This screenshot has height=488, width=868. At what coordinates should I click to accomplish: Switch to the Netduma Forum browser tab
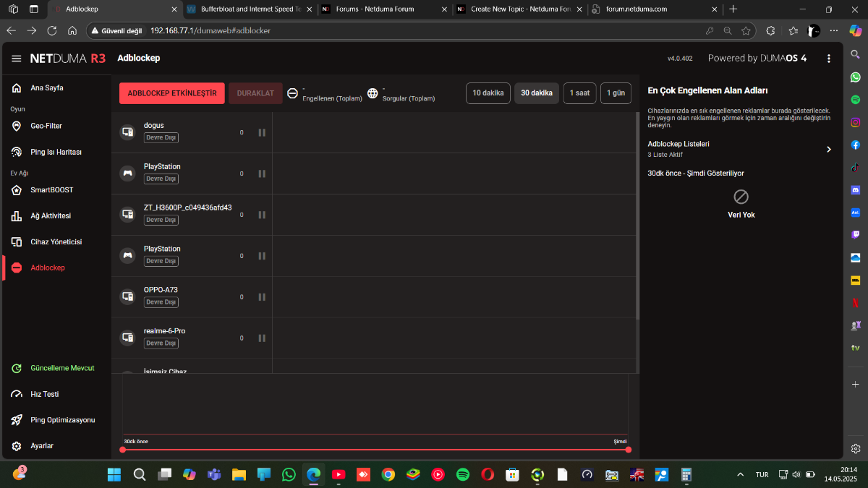[x=375, y=9]
